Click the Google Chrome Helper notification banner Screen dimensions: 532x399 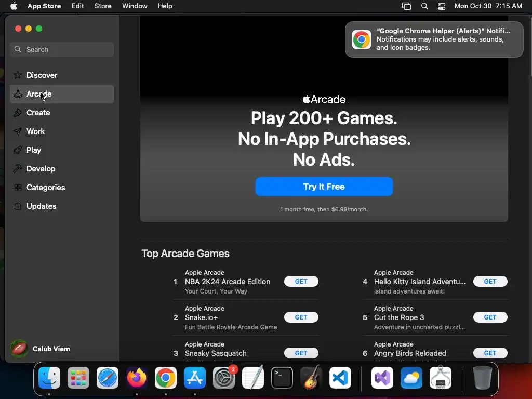click(x=434, y=39)
